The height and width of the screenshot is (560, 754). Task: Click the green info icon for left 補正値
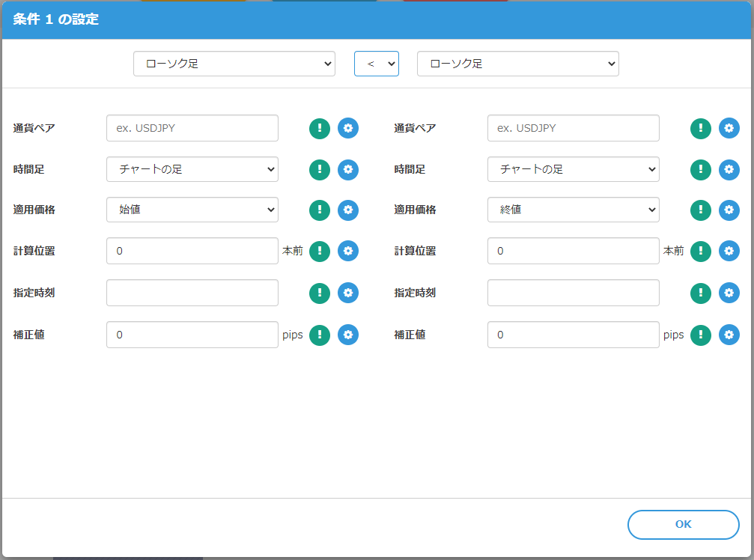pos(320,335)
